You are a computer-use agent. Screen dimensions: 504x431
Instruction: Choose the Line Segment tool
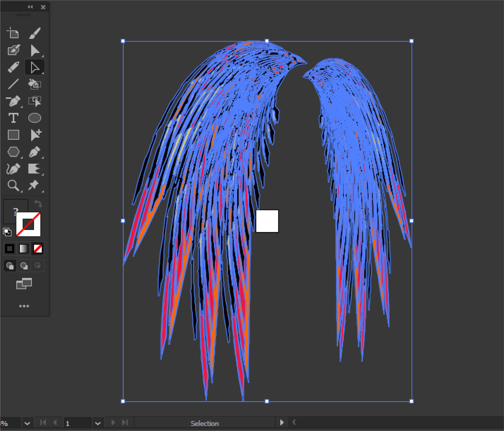(x=13, y=84)
